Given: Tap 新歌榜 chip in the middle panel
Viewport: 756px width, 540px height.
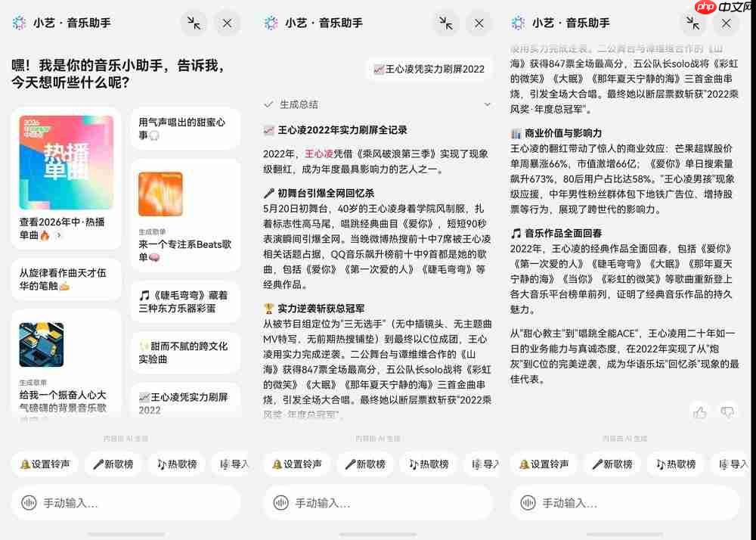Looking at the screenshot, I should [365, 464].
